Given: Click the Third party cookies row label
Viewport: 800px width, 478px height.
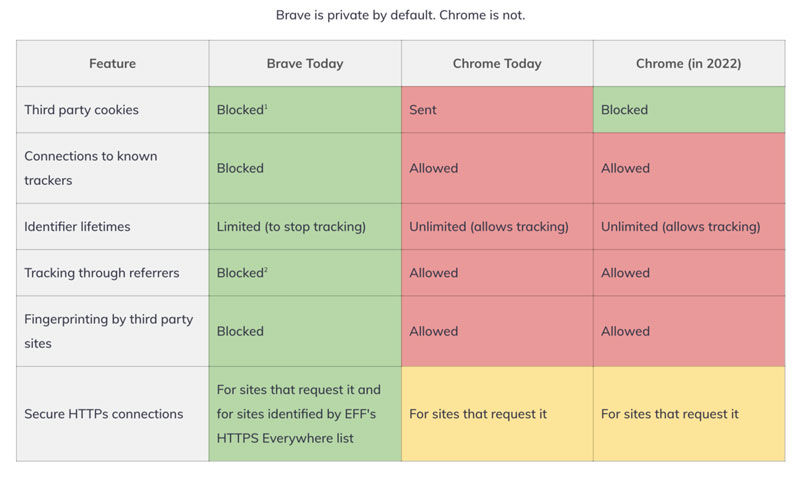Looking at the screenshot, I should pyautogui.click(x=82, y=110).
